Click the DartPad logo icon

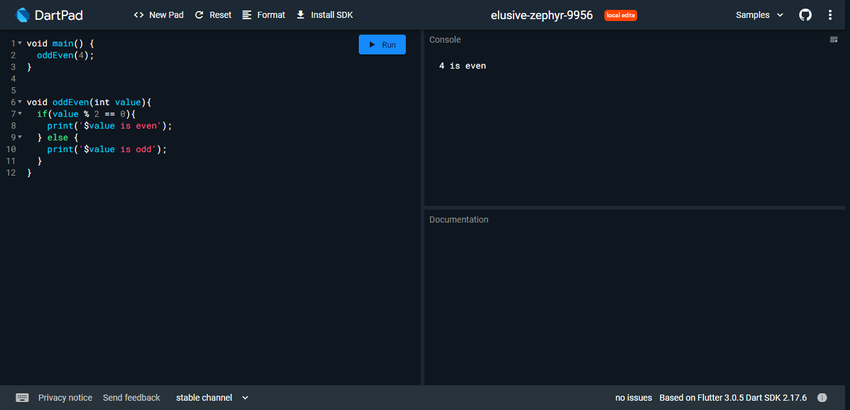click(22, 15)
